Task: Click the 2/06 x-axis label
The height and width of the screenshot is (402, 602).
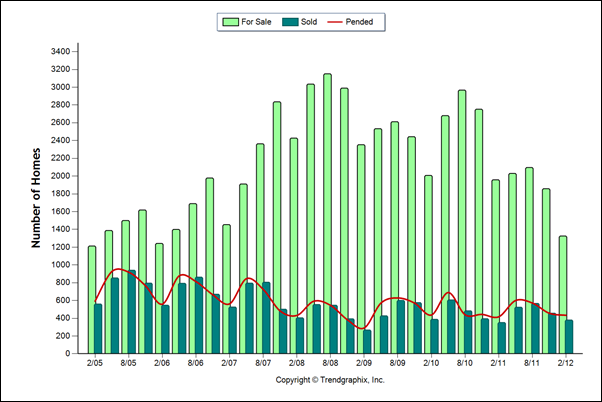Action: pos(162,363)
